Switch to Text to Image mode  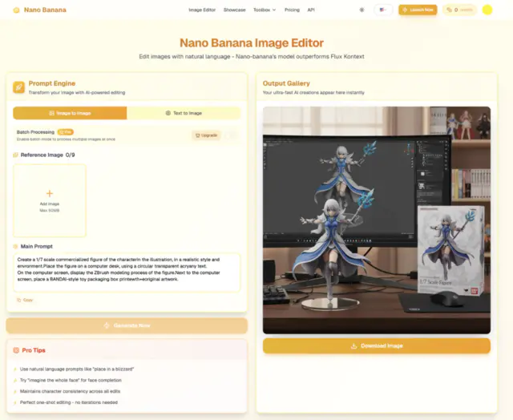point(184,113)
